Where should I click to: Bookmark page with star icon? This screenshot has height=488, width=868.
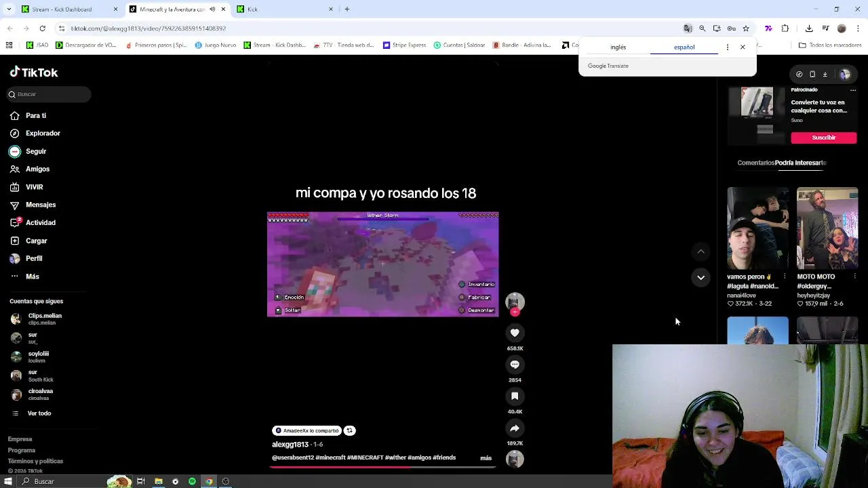coord(746,28)
